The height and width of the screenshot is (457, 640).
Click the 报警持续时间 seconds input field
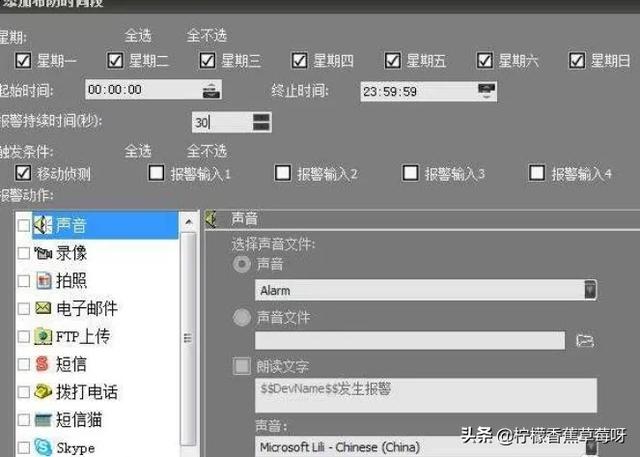pyautogui.click(x=220, y=122)
